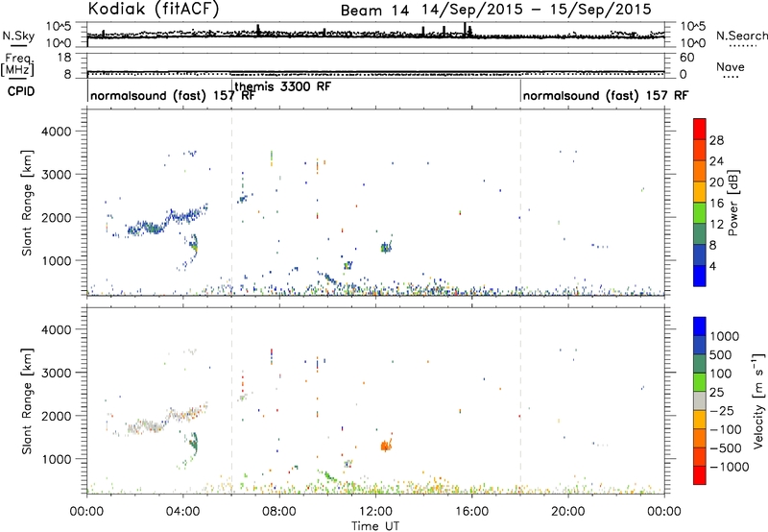Click the '1000' tick on velocity panel axis
Viewport: 768px width, 532px height.
(56, 459)
